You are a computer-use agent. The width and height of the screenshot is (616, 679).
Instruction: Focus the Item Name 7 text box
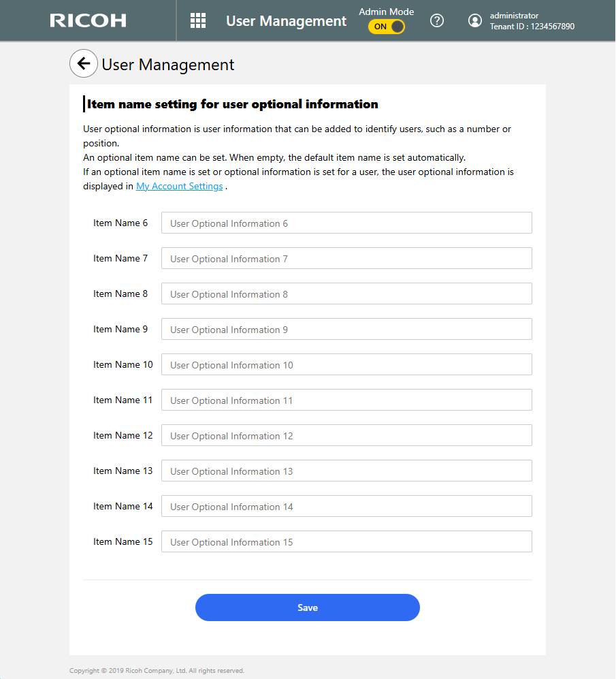[x=346, y=259]
